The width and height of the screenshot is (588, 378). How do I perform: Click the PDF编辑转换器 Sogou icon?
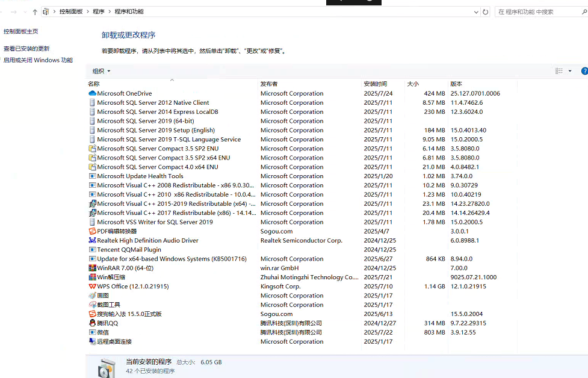92,231
